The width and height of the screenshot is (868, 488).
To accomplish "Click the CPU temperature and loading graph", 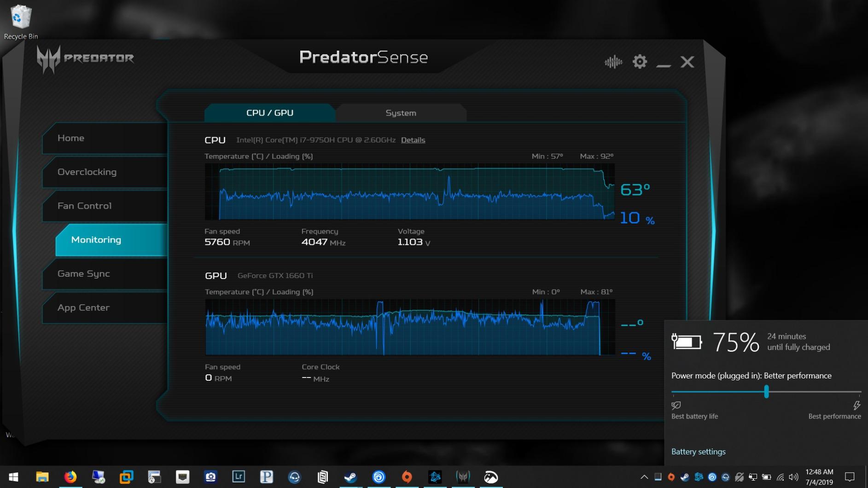I will click(410, 192).
